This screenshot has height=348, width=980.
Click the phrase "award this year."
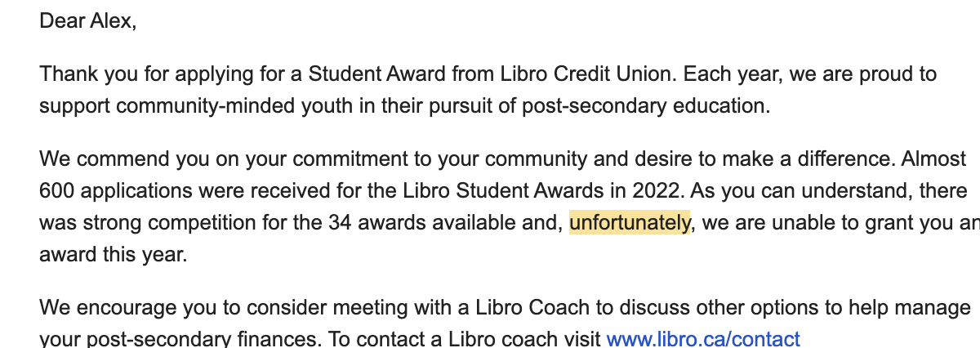coord(113,253)
